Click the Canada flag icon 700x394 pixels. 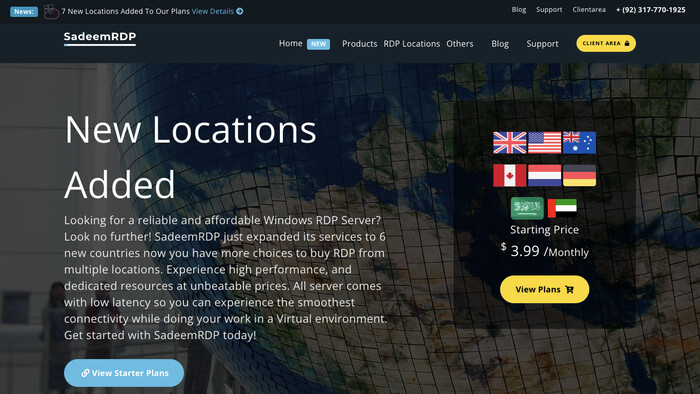[x=509, y=175]
